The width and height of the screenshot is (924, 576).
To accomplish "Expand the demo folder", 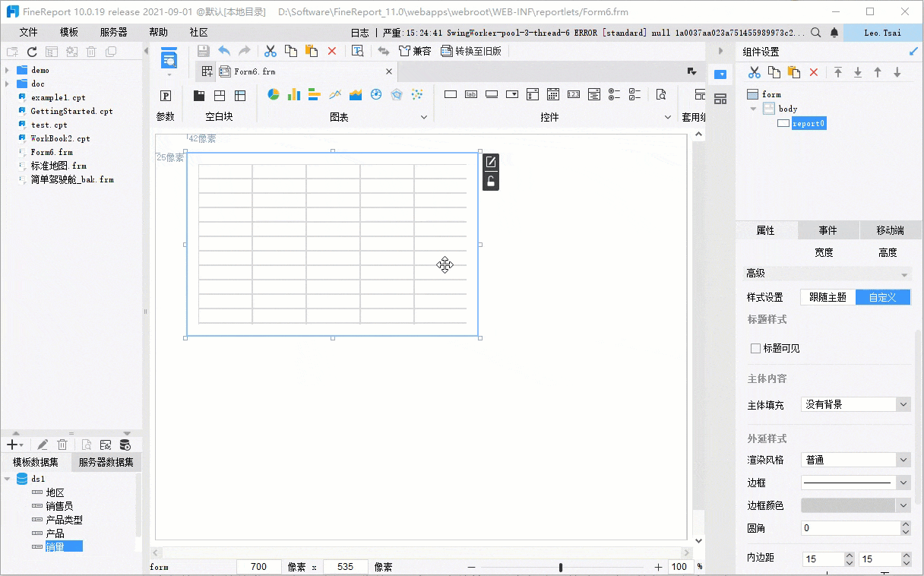I will 8,70.
